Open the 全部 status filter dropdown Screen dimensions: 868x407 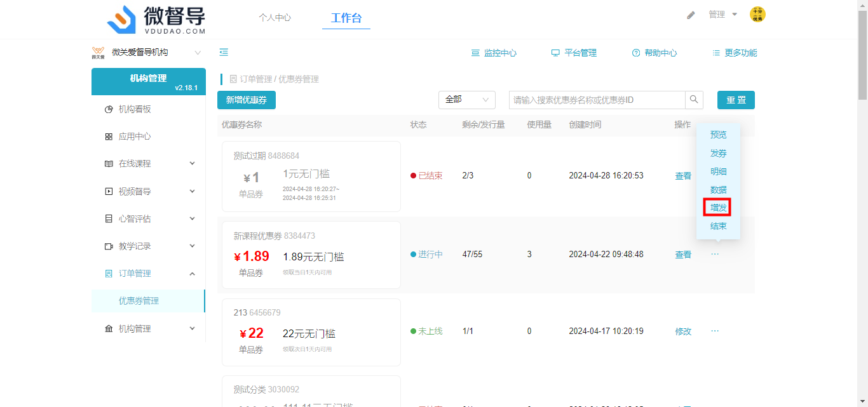tap(467, 100)
